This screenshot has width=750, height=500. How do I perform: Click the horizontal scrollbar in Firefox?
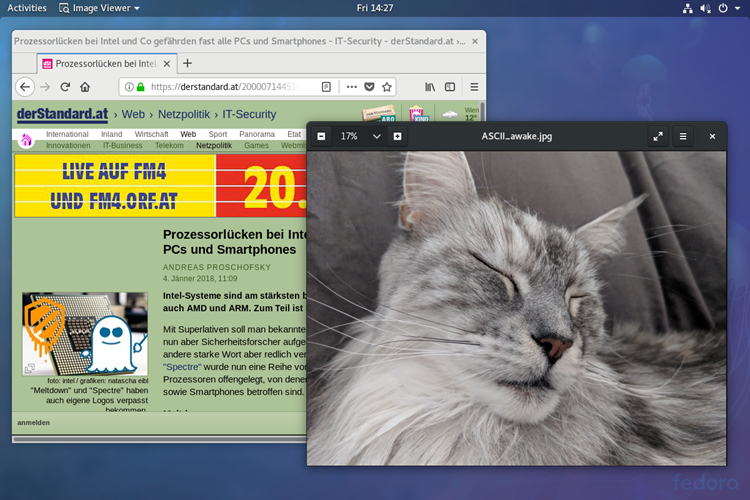[x=159, y=439]
